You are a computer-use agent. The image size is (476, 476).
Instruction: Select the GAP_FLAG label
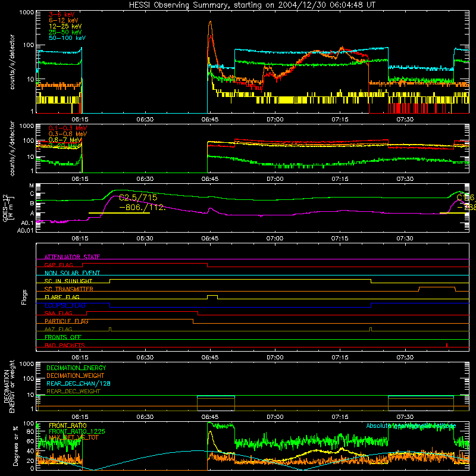[x=58, y=265]
